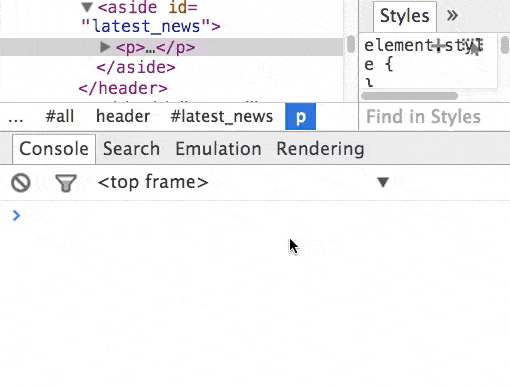Focus the Find in Styles field
Screen dimensions: 510x388
[x=434, y=117]
